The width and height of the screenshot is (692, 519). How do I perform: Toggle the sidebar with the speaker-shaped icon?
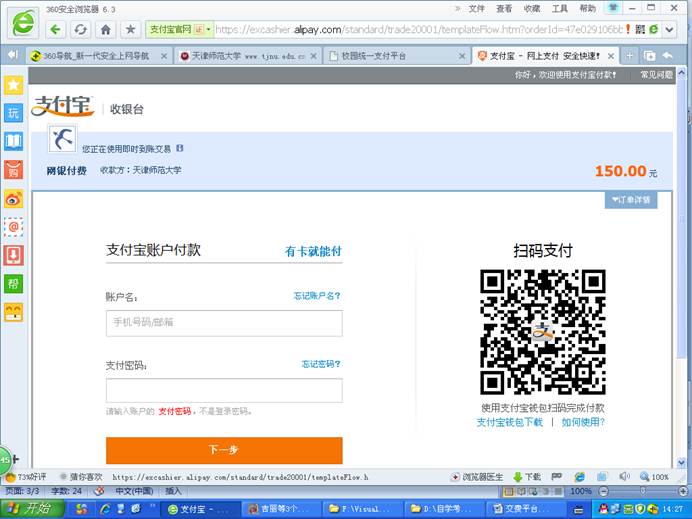(13, 55)
